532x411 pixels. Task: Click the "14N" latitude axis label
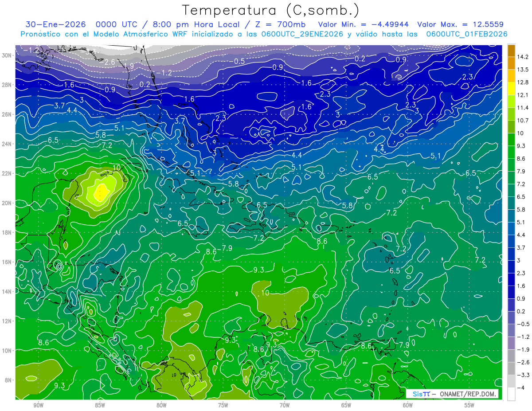coord(7,292)
